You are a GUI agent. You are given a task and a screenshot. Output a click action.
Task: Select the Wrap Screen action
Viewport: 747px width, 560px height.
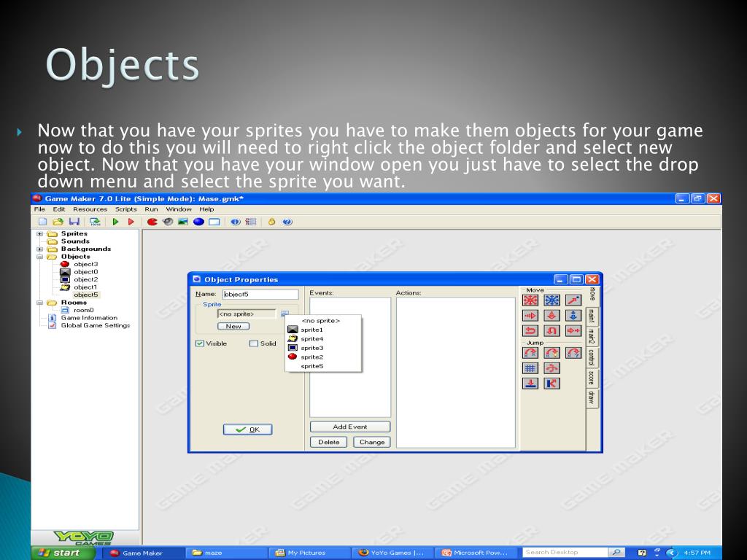click(551, 368)
